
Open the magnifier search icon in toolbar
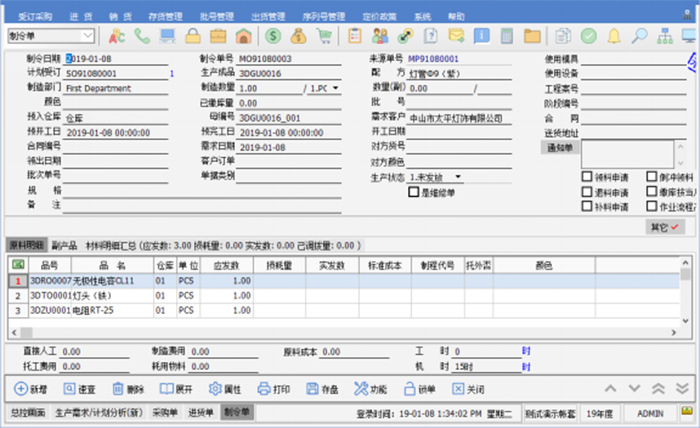tap(639, 36)
